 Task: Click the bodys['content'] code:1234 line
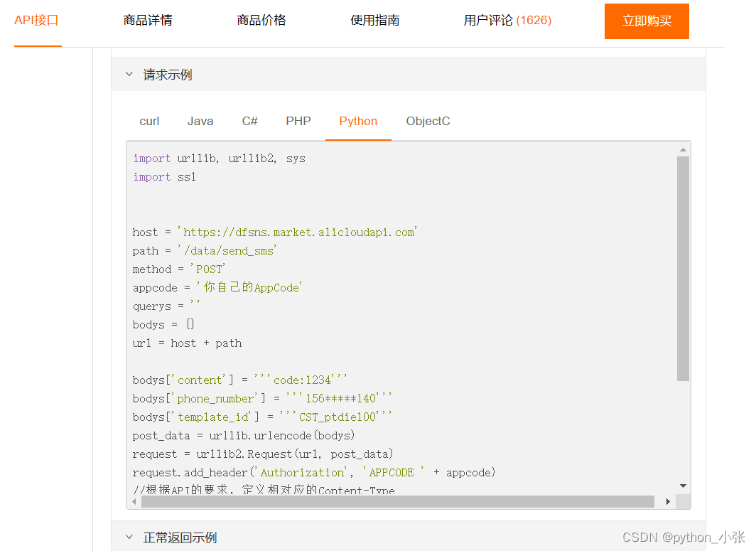click(239, 380)
